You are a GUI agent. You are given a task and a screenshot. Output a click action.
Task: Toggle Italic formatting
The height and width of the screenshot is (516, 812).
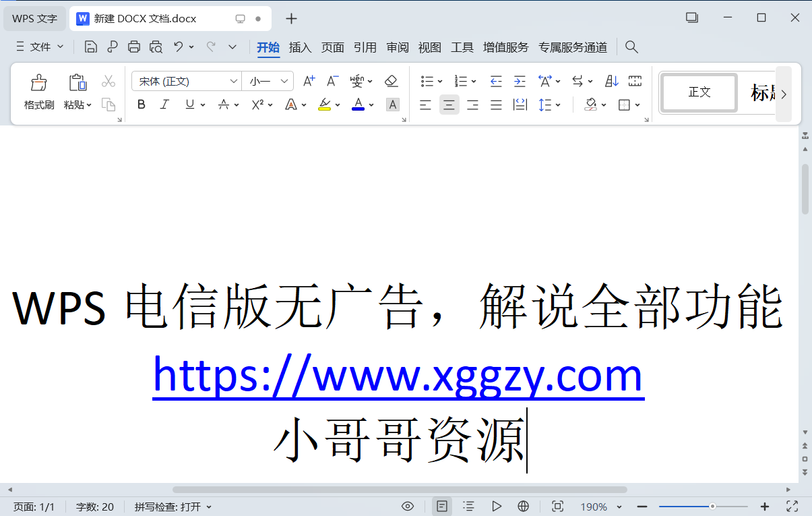point(164,105)
